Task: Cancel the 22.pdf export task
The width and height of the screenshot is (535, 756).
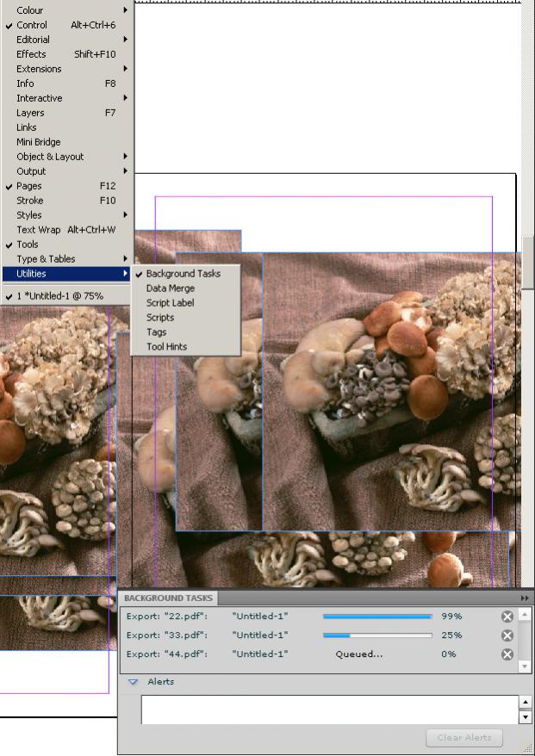Action: [x=507, y=617]
